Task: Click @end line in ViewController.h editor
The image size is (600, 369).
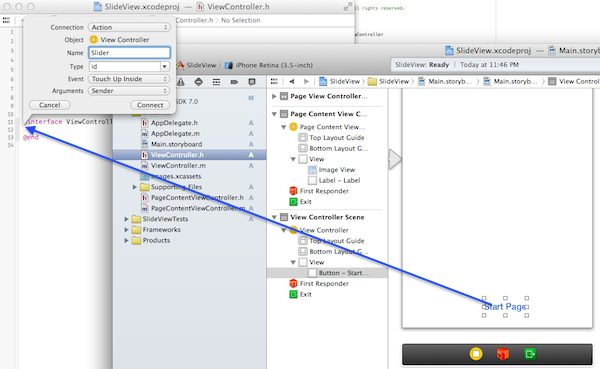Action: coord(31,137)
